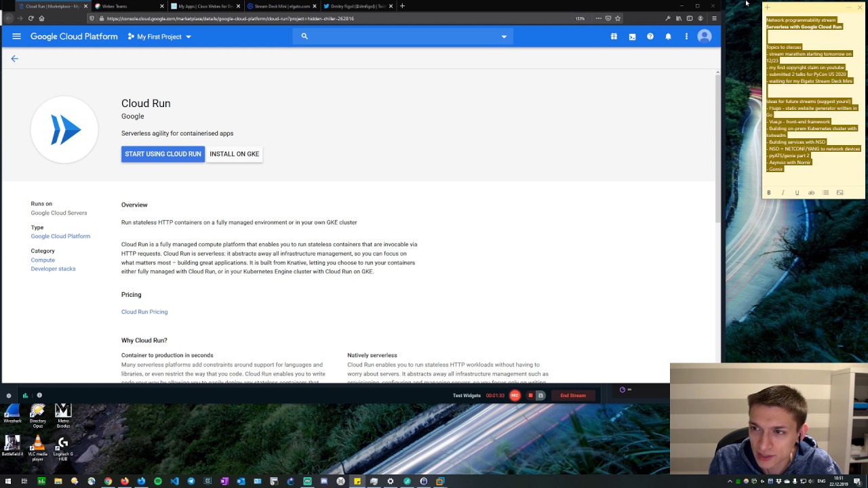Switch to the Dmitry Figol Twitter tab
This screenshot has width=868, height=488.
(358, 6)
